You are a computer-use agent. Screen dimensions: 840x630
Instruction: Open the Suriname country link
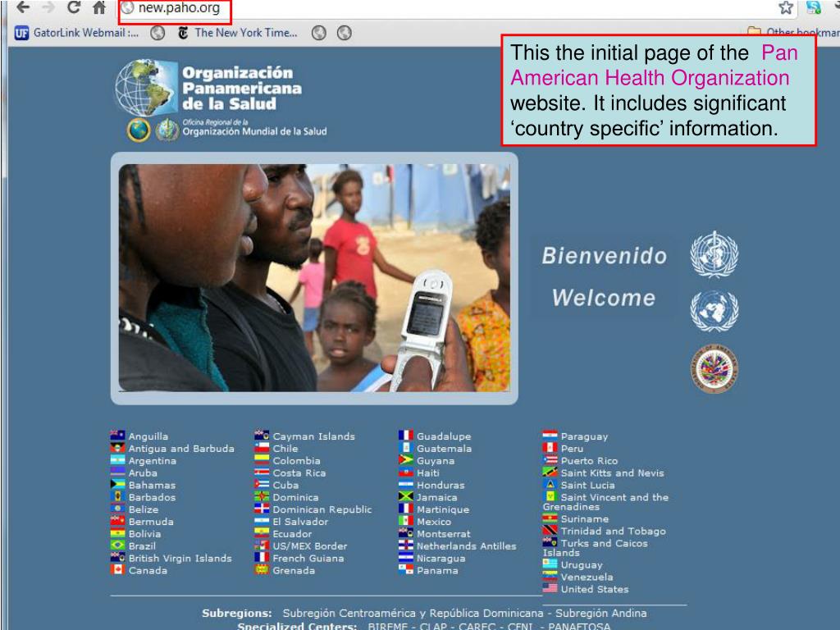(x=584, y=518)
